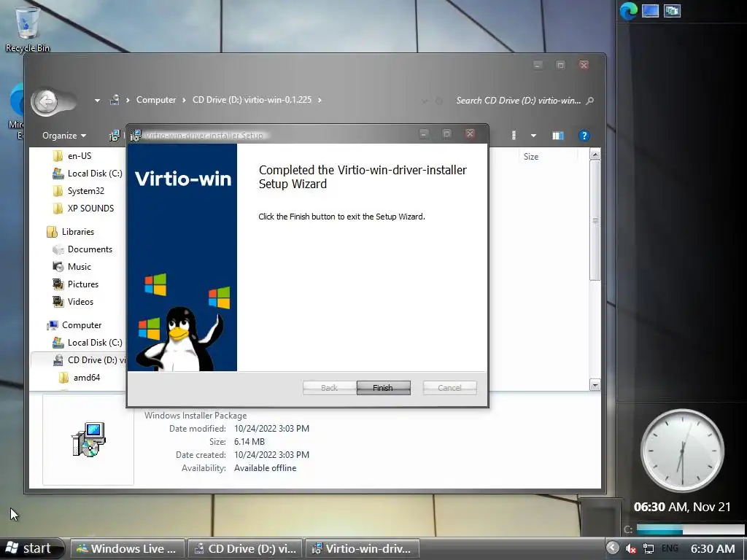Select Computer in navigation tree
747x560 pixels.
(74, 325)
